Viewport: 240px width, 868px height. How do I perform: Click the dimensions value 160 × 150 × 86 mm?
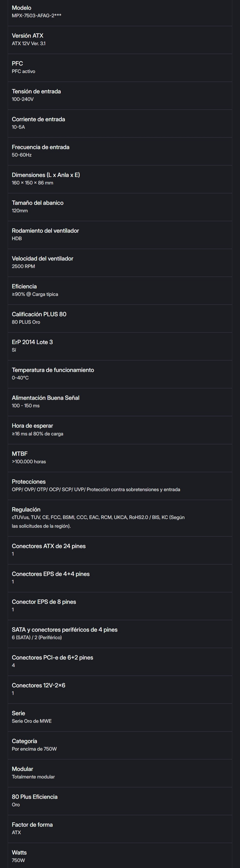32,183
